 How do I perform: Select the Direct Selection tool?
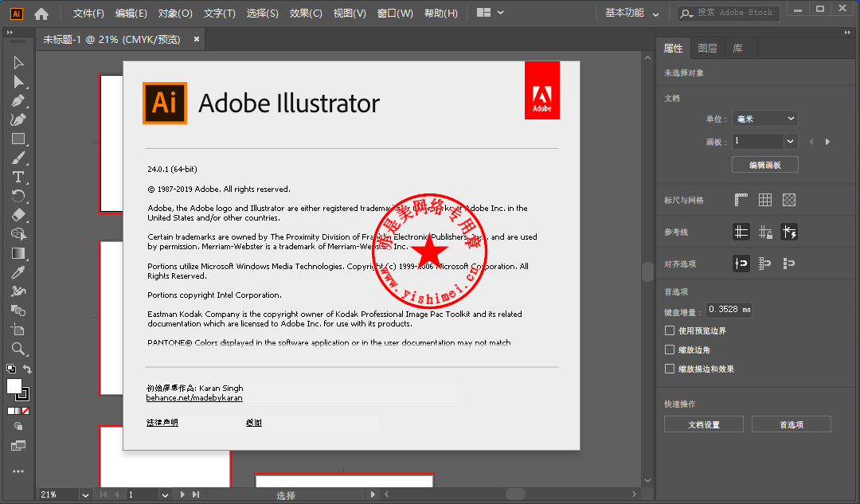click(x=18, y=82)
